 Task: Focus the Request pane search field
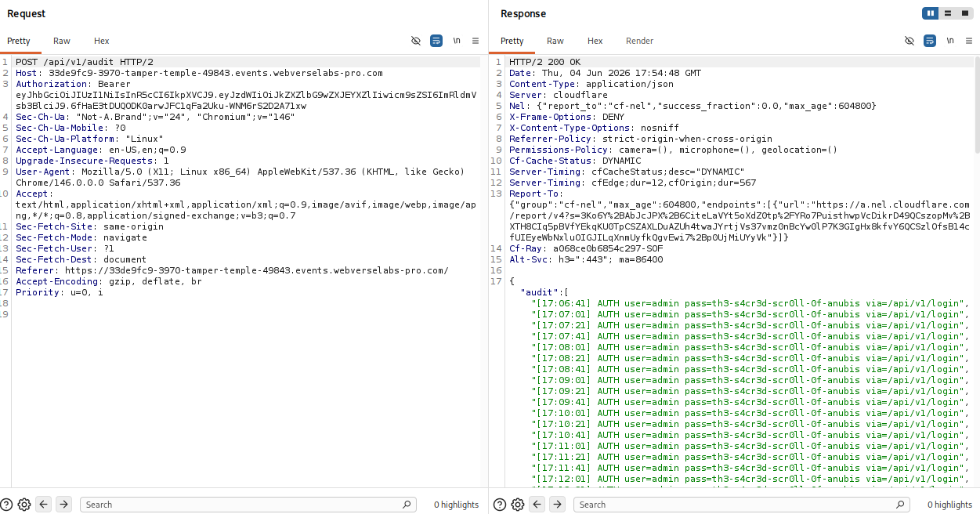coord(248,505)
